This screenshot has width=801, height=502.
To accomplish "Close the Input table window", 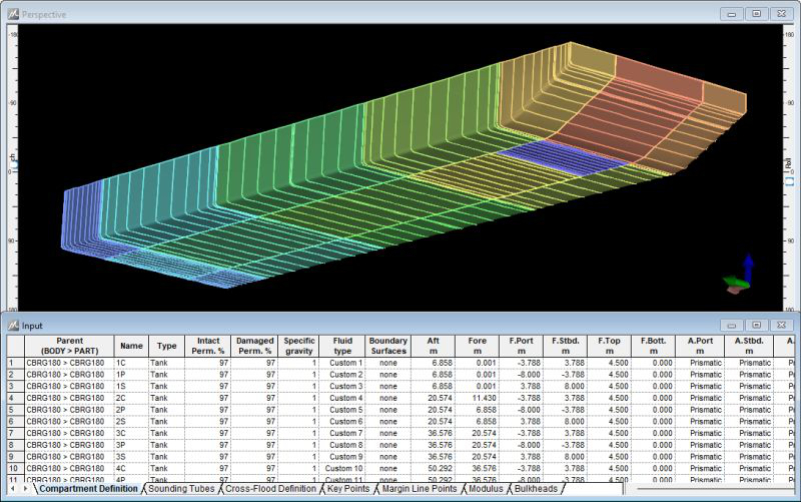I will coord(780,325).
